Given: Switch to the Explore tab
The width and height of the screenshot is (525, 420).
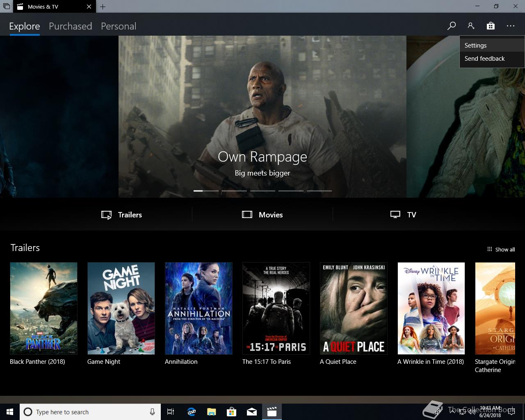Looking at the screenshot, I should point(25,26).
